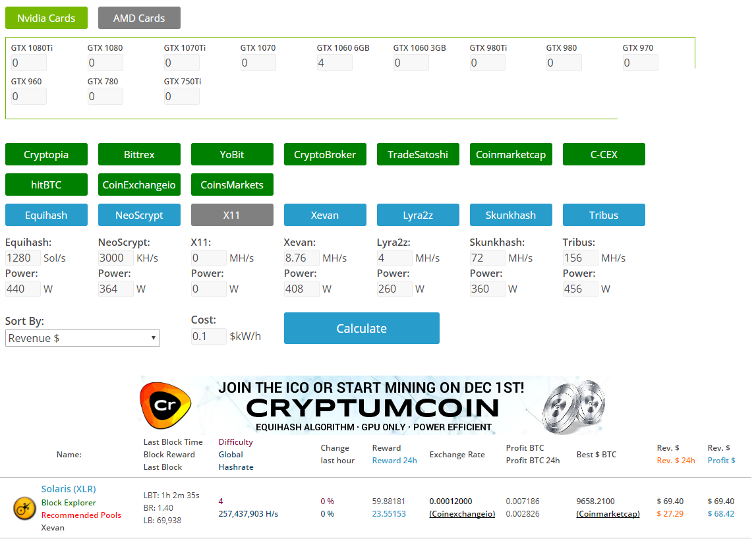
Task: Click the NeoScrypt power field
Action: point(116,289)
